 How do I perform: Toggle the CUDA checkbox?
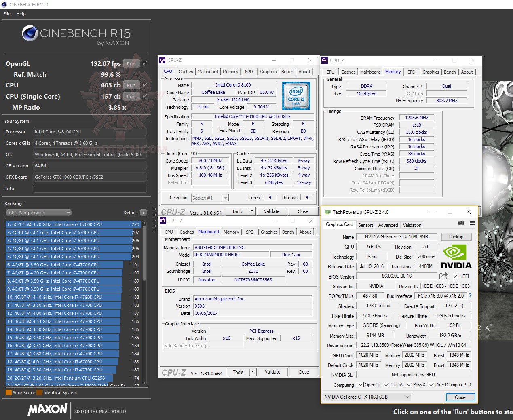(386, 385)
